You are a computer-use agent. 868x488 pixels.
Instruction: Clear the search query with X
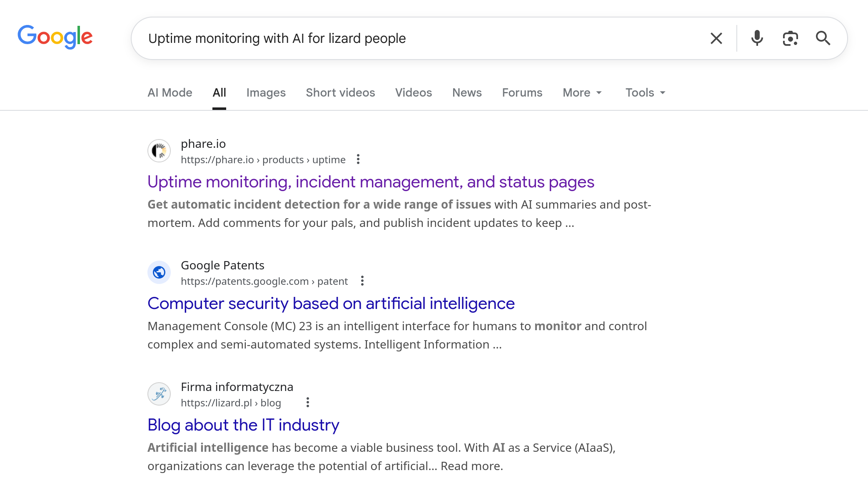point(716,38)
